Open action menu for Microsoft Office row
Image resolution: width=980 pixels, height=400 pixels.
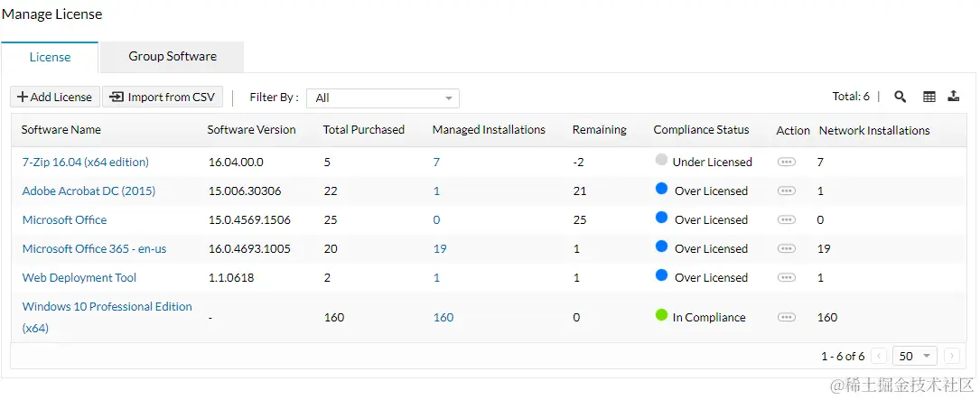[x=786, y=219]
